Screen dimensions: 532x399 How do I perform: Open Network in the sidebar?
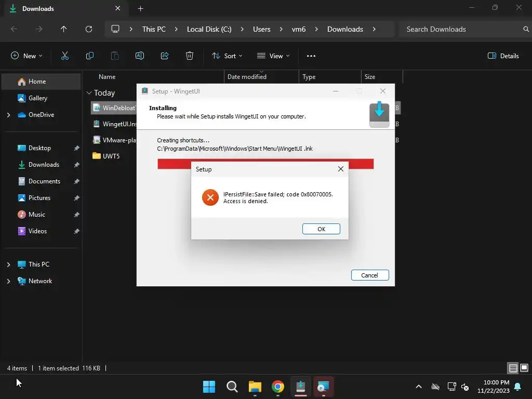tap(41, 281)
